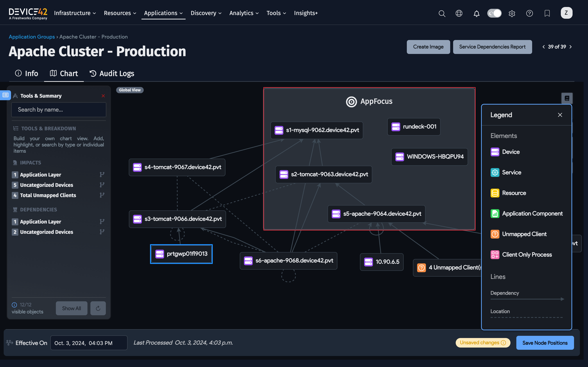Expand the Infrastructure menu dropdown
Image resolution: width=588 pixels, height=367 pixels.
pyautogui.click(x=75, y=13)
